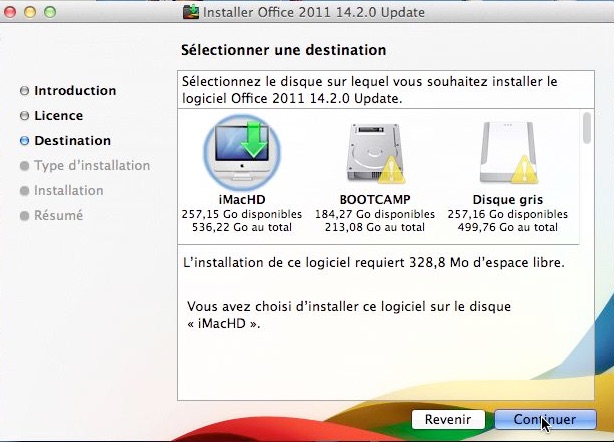Go to the Licence step
The width and height of the screenshot is (614, 442).
[x=58, y=115]
